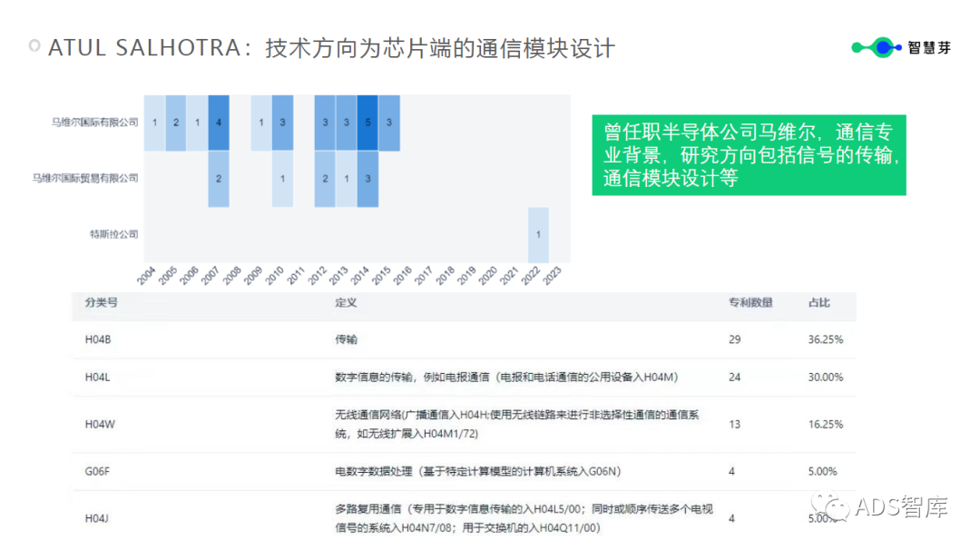The width and height of the screenshot is (980, 550).
Task: Select the patent count 29
Action: (734, 339)
